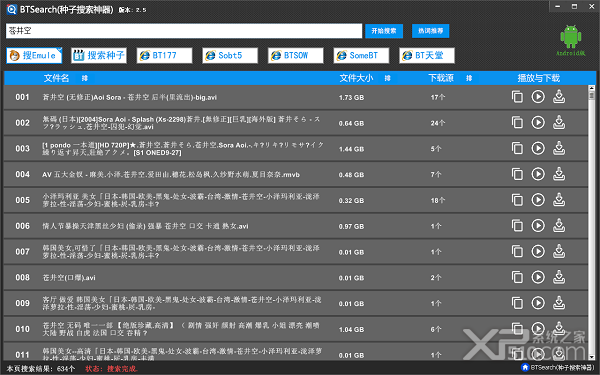Copy link icon for result 001
600x375 pixels.
pos(517,97)
